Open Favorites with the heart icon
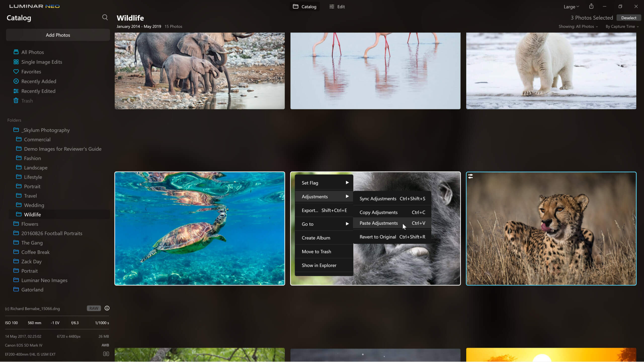 click(31, 72)
